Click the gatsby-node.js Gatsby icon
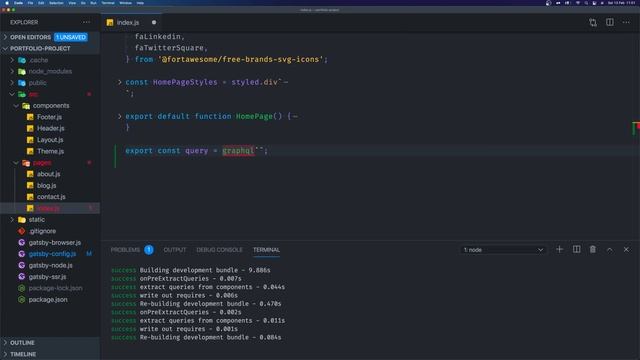 pyautogui.click(x=22, y=265)
